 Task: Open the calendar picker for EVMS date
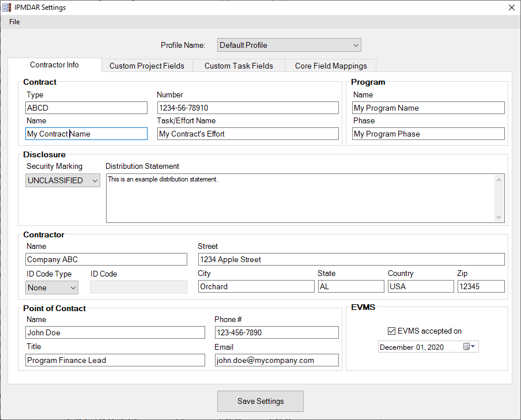click(x=469, y=347)
